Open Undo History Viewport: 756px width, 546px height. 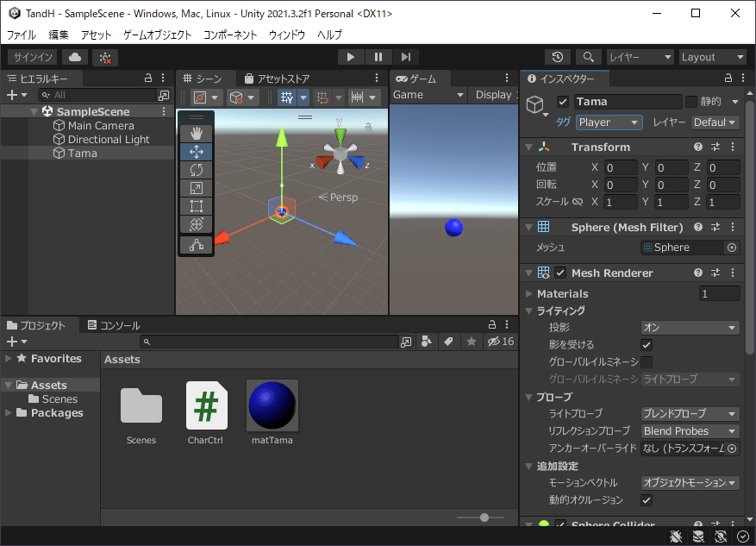[x=558, y=58]
